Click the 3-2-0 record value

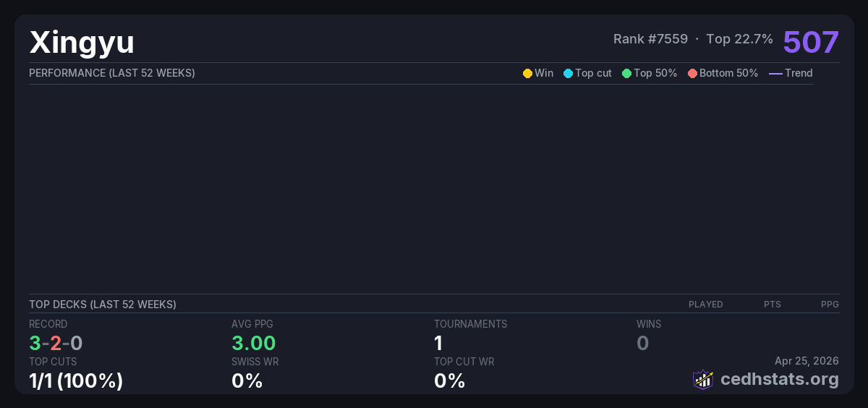[x=56, y=343]
